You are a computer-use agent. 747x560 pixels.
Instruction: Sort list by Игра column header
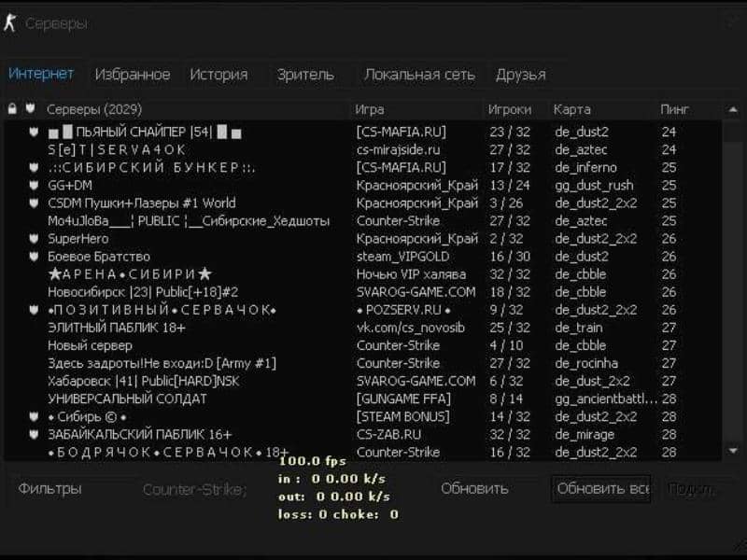coord(370,109)
